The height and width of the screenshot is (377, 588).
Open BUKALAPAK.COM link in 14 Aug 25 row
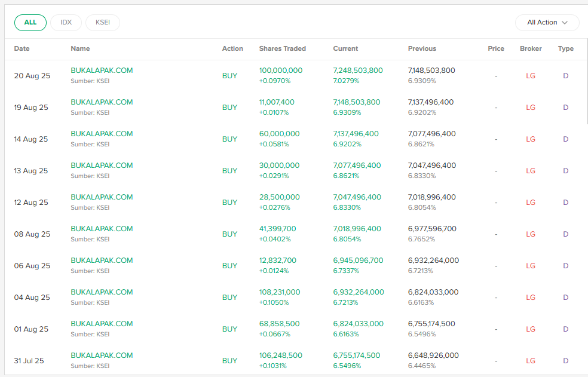(102, 134)
